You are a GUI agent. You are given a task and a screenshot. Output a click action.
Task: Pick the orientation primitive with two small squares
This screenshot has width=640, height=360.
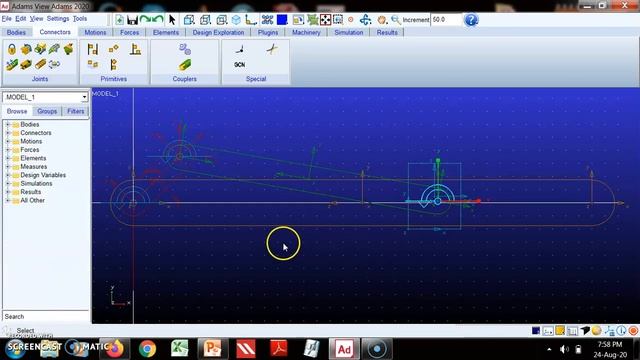pyautogui.click(x=114, y=49)
